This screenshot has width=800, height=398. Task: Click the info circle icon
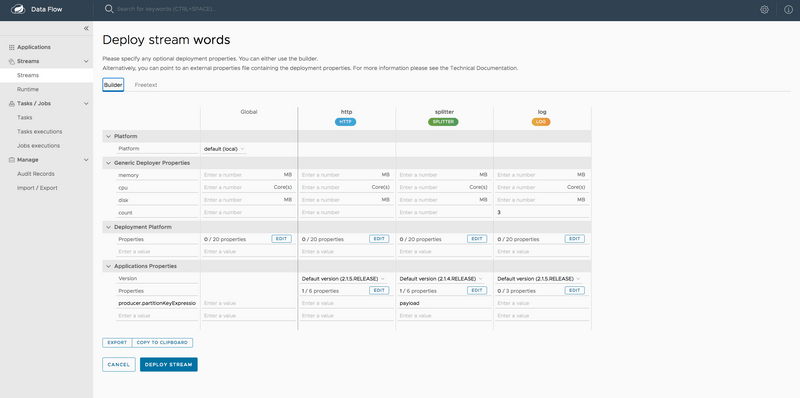tap(788, 9)
